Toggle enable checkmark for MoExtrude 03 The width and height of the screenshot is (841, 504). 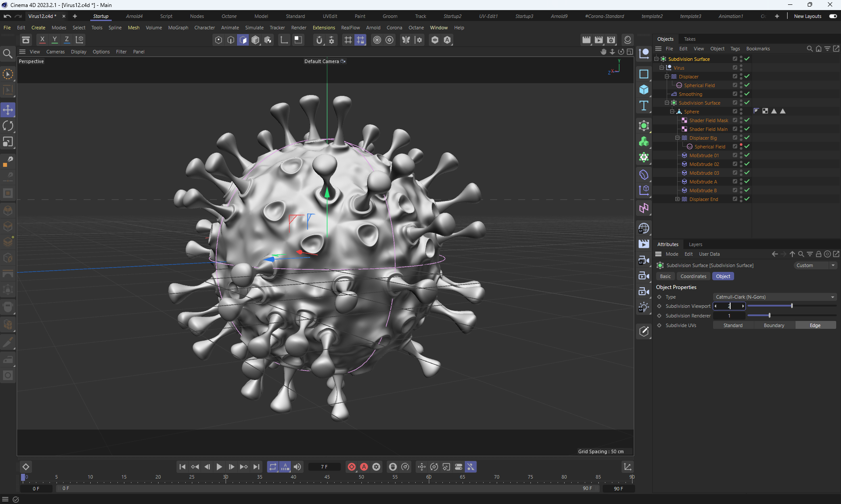pyautogui.click(x=747, y=173)
